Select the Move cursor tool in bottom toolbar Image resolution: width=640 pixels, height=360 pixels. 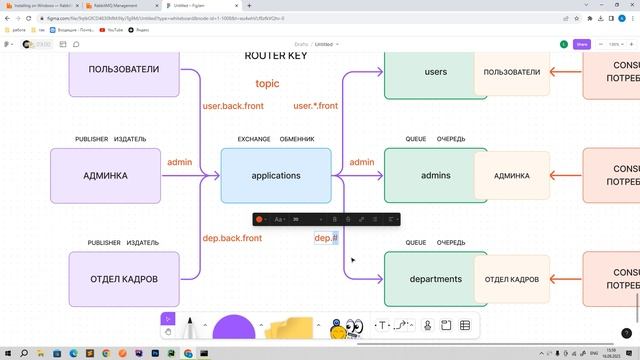(x=168, y=319)
